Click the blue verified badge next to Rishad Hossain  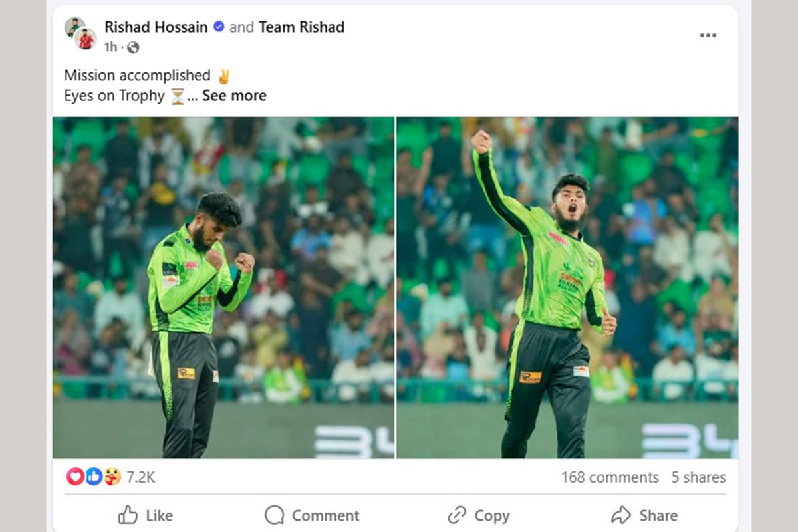click(217, 27)
